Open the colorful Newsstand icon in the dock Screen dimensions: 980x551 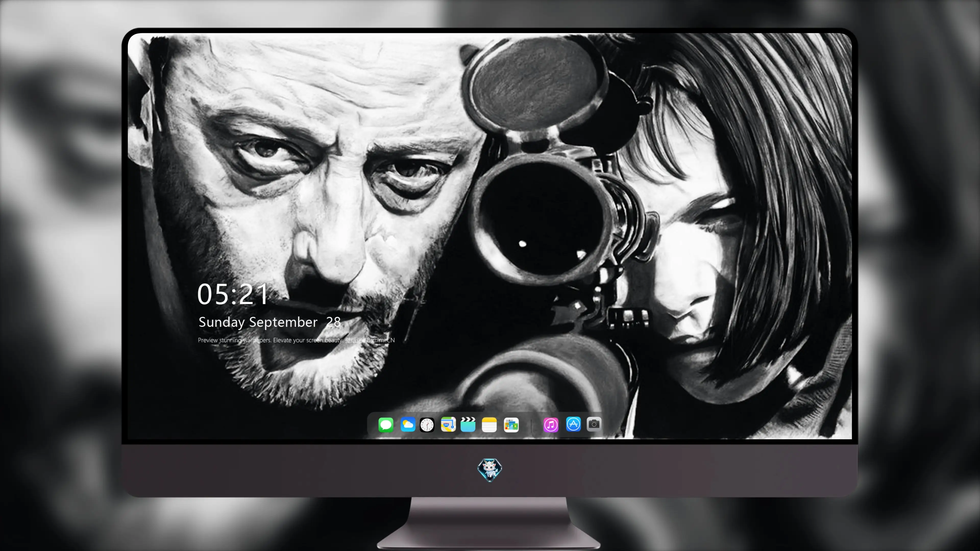tap(511, 425)
